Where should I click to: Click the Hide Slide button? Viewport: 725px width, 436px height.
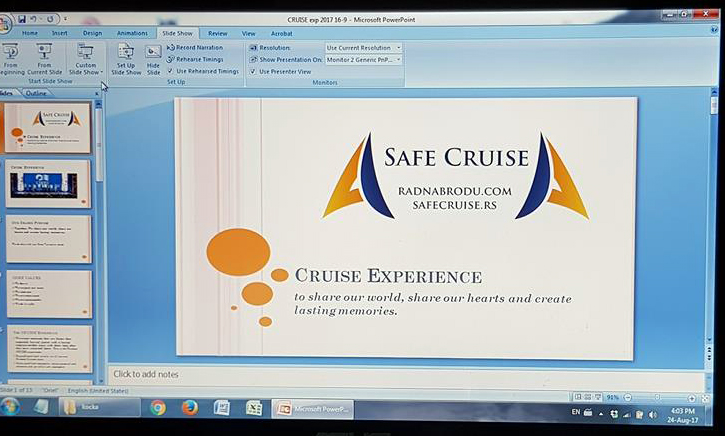click(x=153, y=59)
